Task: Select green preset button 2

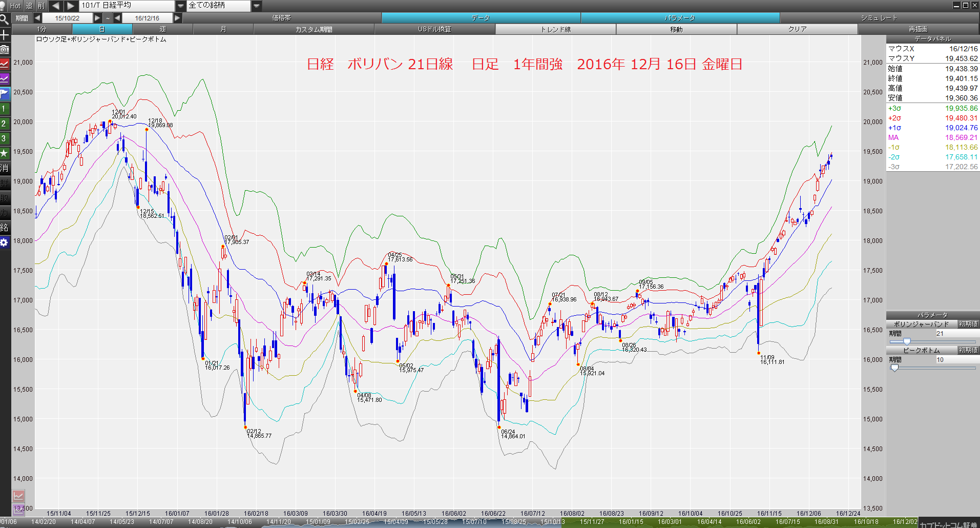Action: click(x=5, y=124)
